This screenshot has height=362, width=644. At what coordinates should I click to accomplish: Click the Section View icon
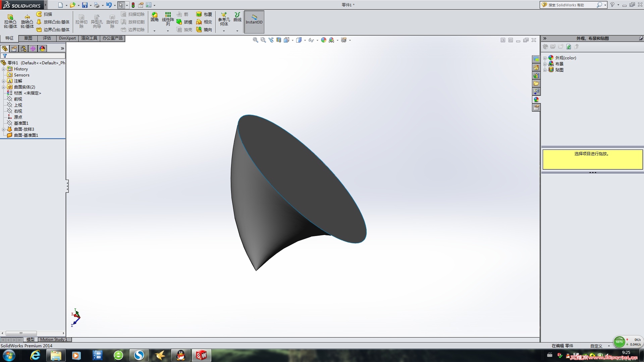279,40
